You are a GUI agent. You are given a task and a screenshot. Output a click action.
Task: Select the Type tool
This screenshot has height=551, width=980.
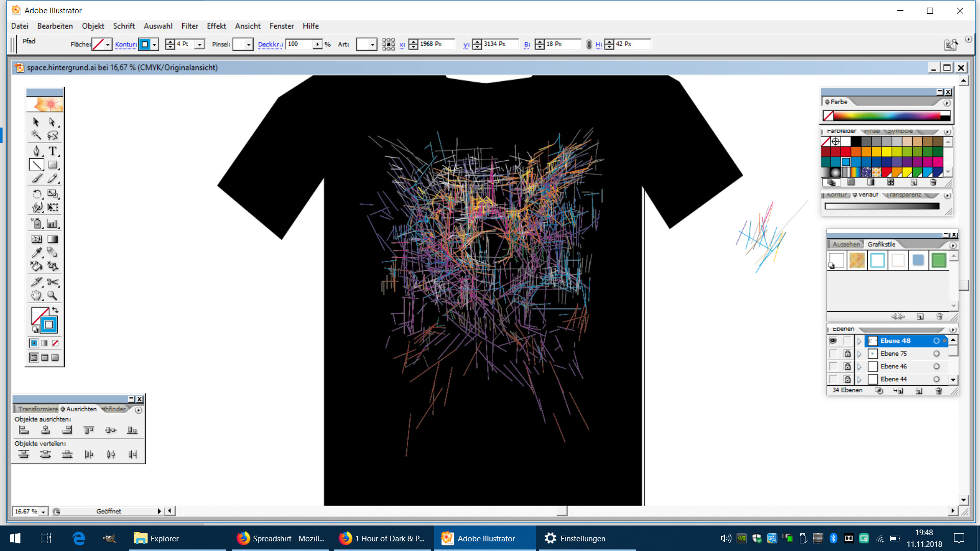[x=53, y=151]
